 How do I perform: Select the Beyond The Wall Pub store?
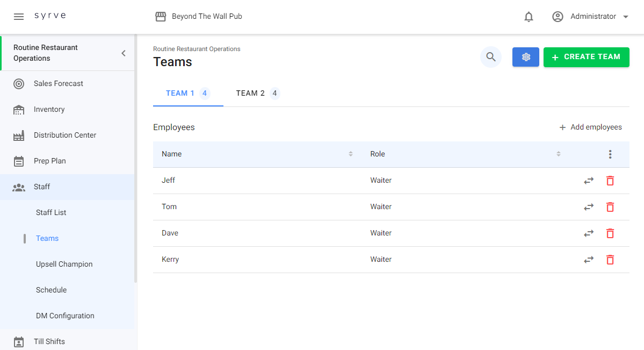coord(199,17)
